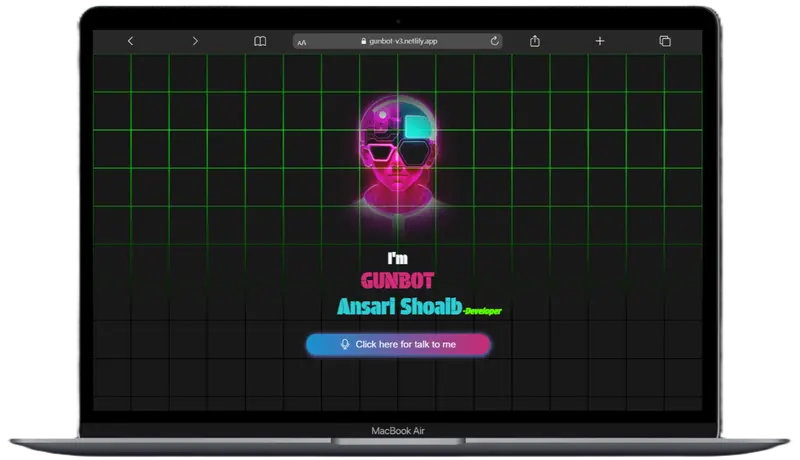Open a new tab with the plus icon
The height and width of the screenshot is (460, 800).
[600, 41]
